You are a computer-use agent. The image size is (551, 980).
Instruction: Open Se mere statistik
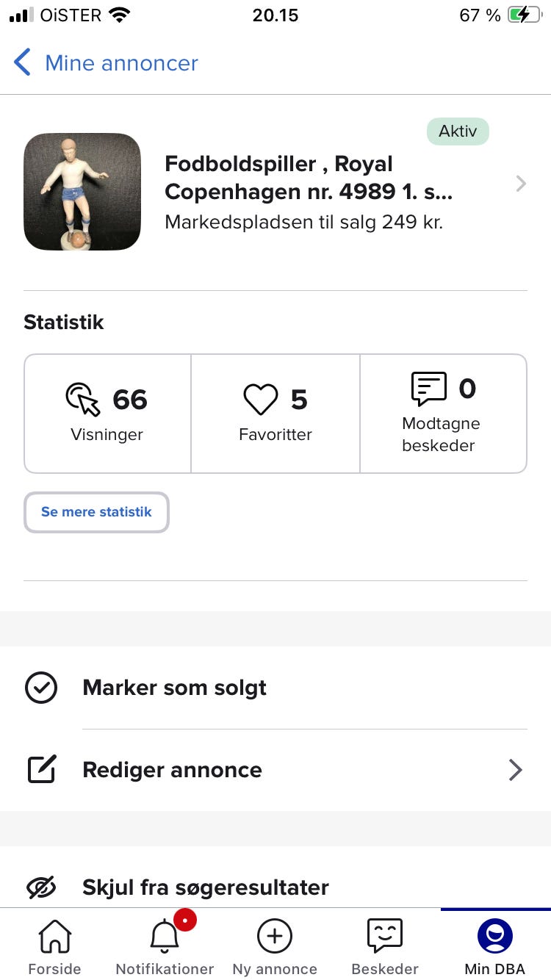(x=96, y=512)
